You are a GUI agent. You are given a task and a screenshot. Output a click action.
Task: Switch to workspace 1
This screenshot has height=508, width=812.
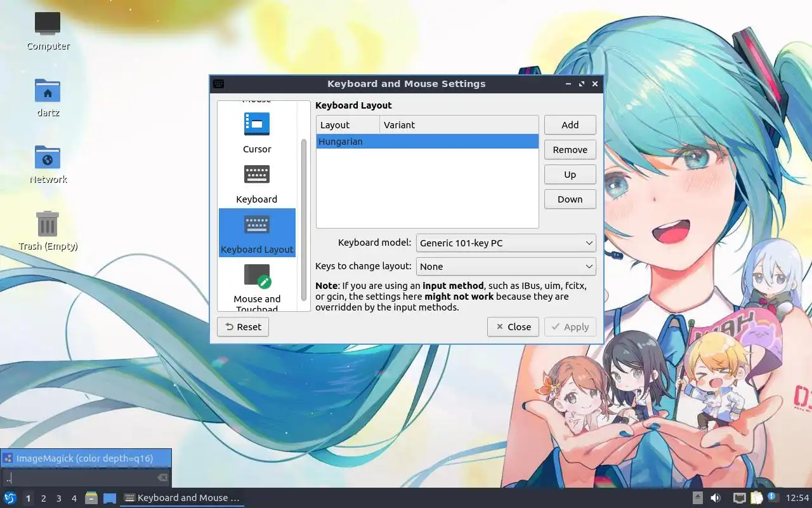[x=28, y=498]
